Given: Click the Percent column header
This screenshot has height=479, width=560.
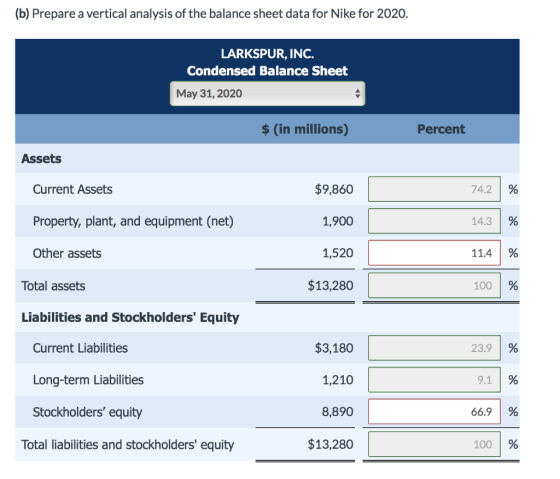Looking at the screenshot, I should click(x=441, y=129).
